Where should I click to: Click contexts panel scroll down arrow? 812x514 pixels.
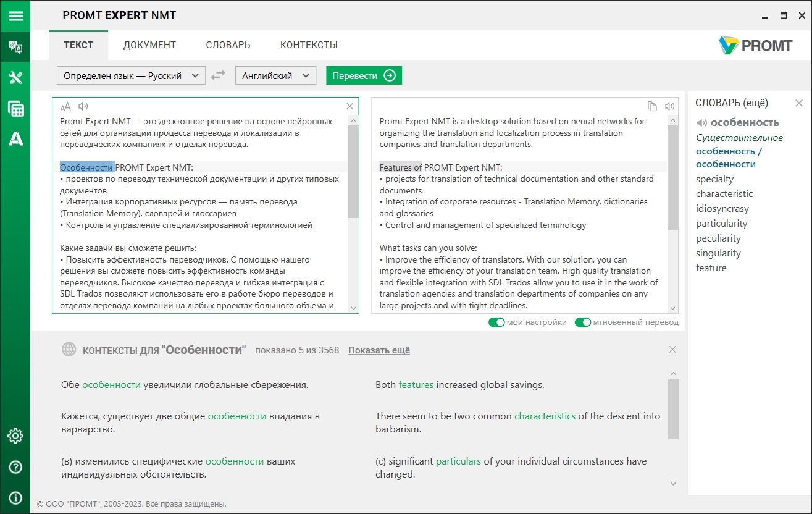[673, 484]
